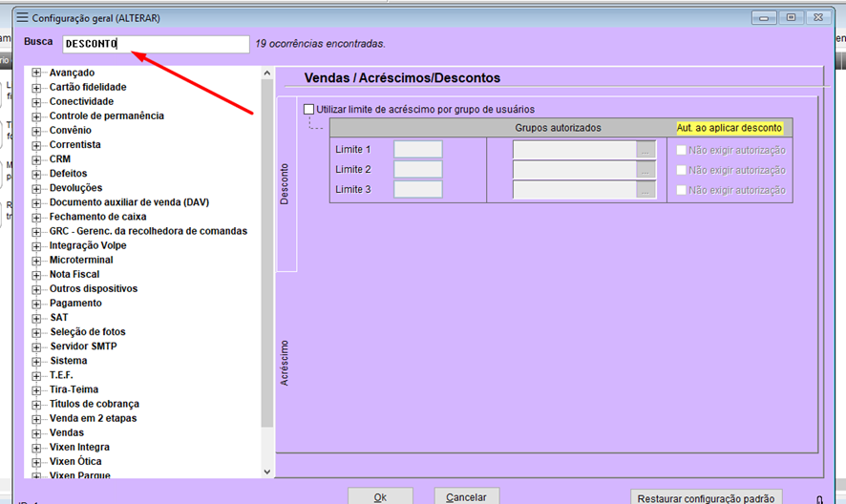Click the Limite 1 value field

click(x=417, y=150)
